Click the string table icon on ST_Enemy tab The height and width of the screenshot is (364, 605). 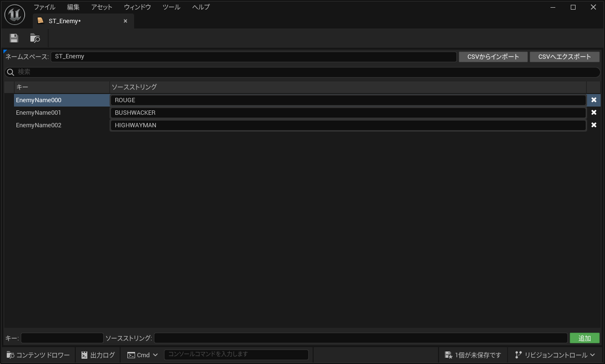(40, 21)
